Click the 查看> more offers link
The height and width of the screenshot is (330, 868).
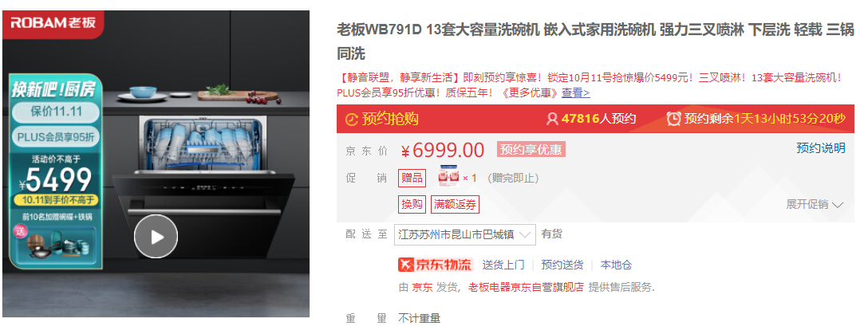[576, 93]
